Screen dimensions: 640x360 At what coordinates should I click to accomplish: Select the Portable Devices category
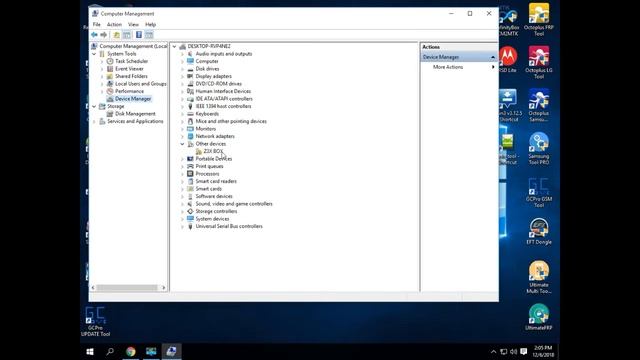click(213, 159)
